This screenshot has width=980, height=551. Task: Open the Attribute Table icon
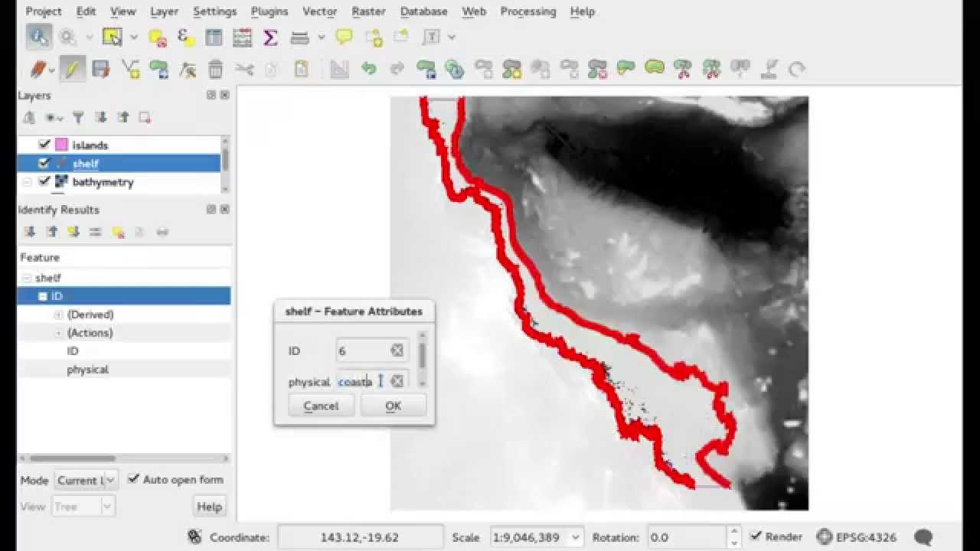[214, 37]
